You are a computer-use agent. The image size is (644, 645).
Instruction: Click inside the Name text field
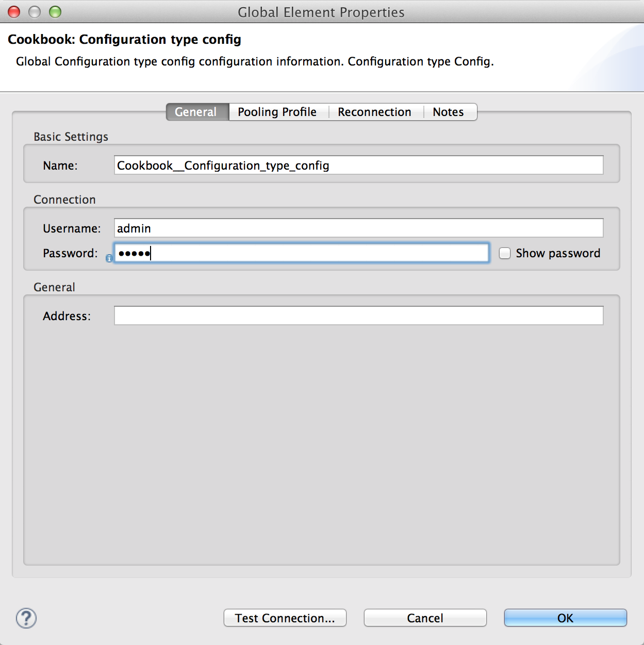(x=358, y=165)
